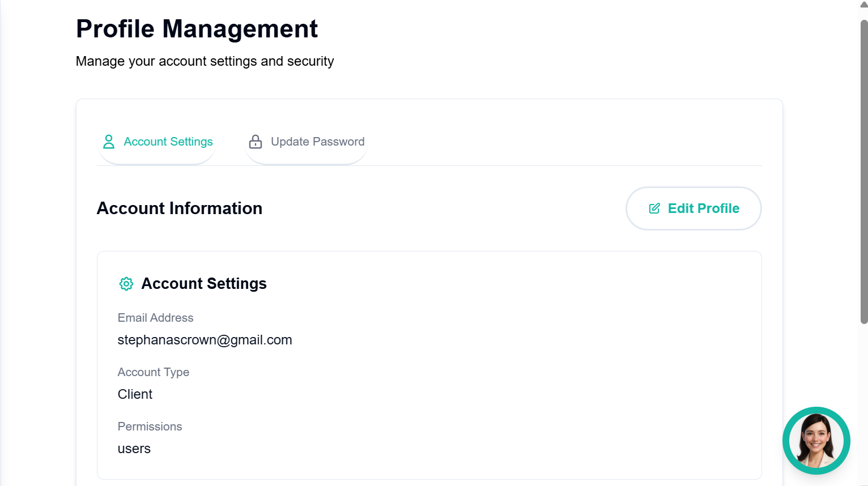
Task: Select the users permissions value
Action: point(134,448)
